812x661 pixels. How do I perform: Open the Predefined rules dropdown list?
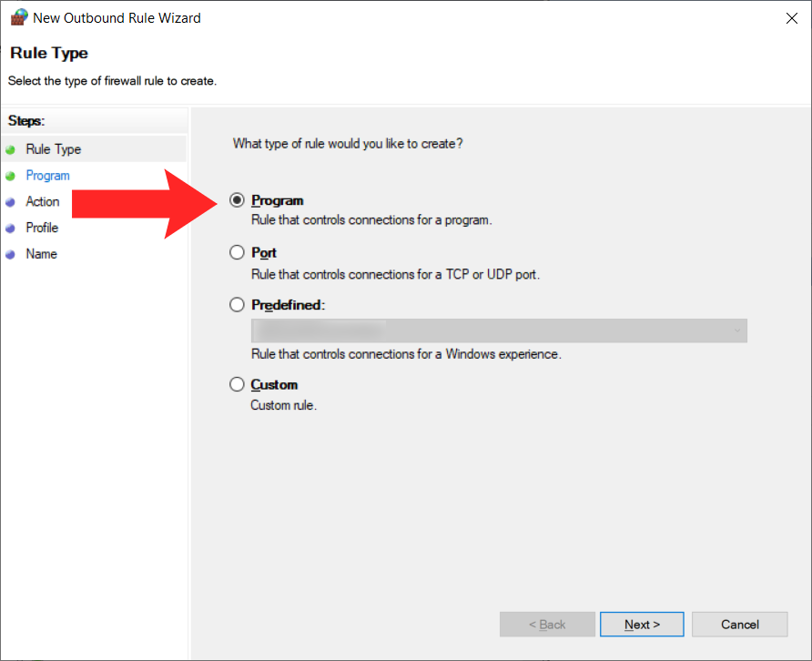499,330
